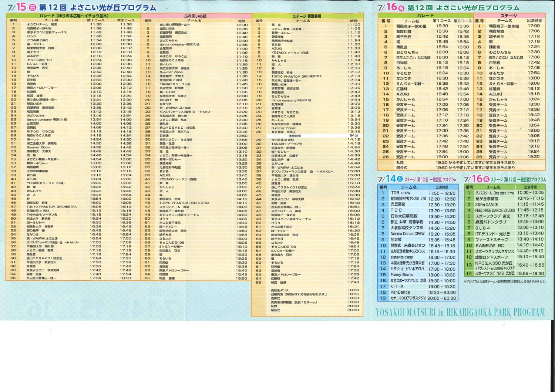Click FEEL FREE DANCE STUDIO entry

(495, 210)
